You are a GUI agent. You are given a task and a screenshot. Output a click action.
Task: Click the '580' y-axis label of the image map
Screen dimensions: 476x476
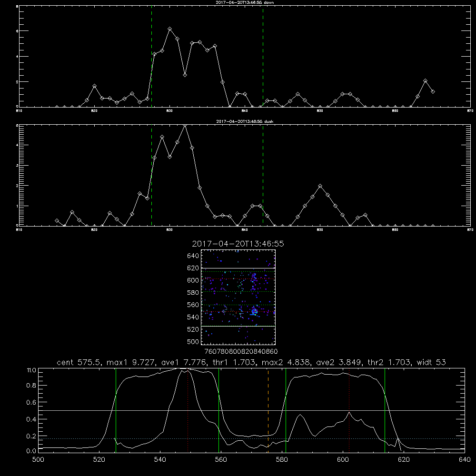[x=193, y=293]
